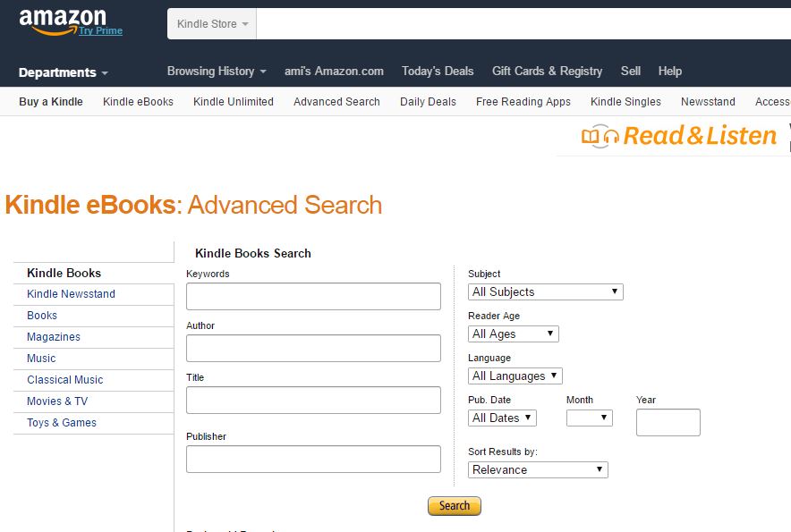Go to Kindle Singles
791x532 pixels.
tap(625, 101)
